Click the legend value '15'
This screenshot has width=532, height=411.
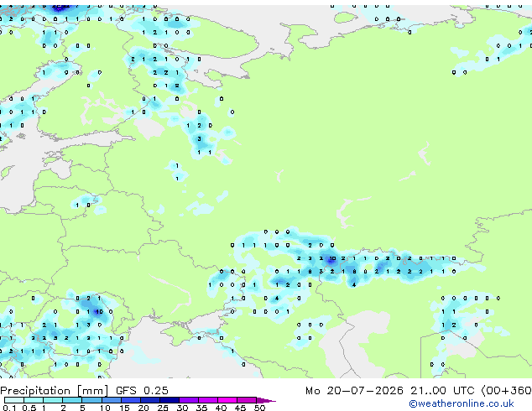click(x=124, y=408)
